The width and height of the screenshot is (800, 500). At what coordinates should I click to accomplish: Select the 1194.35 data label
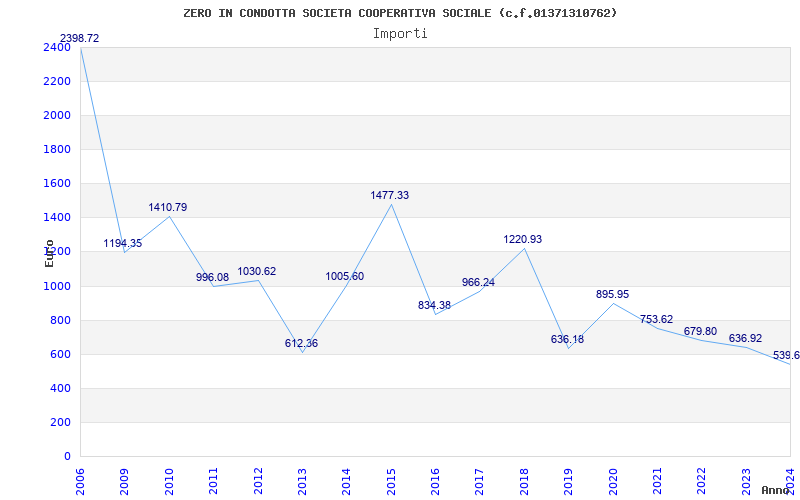coord(122,243)
